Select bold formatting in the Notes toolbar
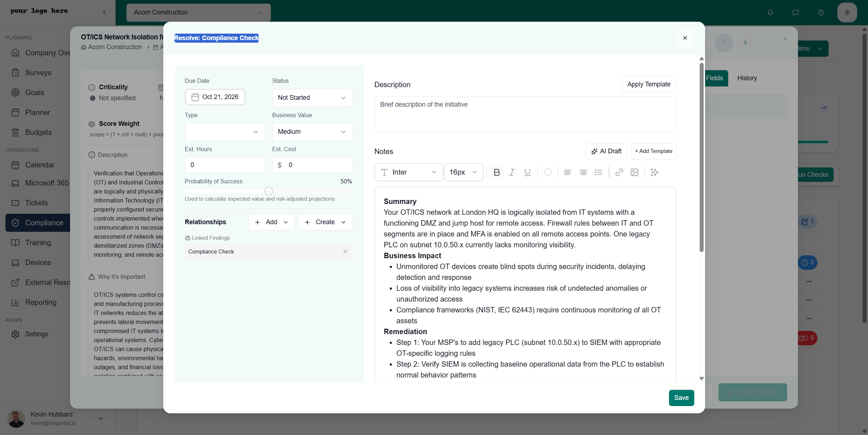The image size is (868, 435). tap(497, 172)
